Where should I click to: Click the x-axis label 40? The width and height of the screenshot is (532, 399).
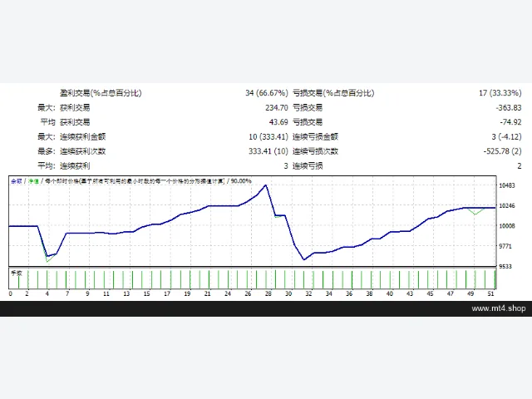[390, 293]
